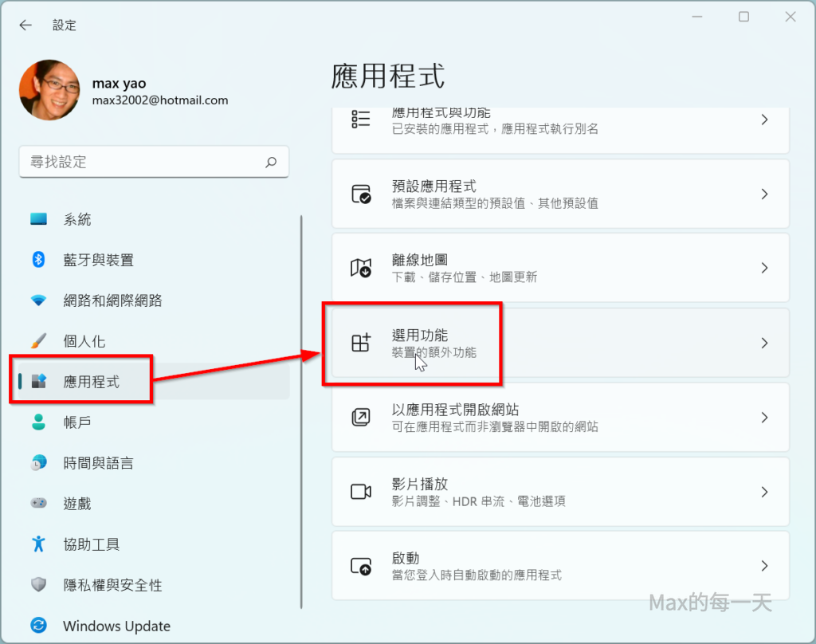This screenshot has width=816, height=644.
Task: Go back with the arrow beside 設定
Action: (x=25, y=25)
